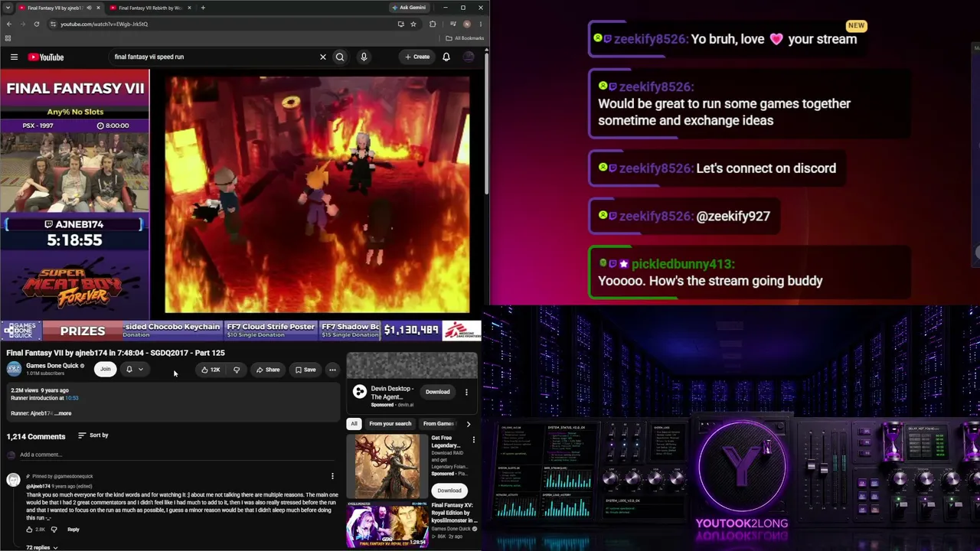
Task: Select From Games Done Quick chip
Action: pos(439,424)
